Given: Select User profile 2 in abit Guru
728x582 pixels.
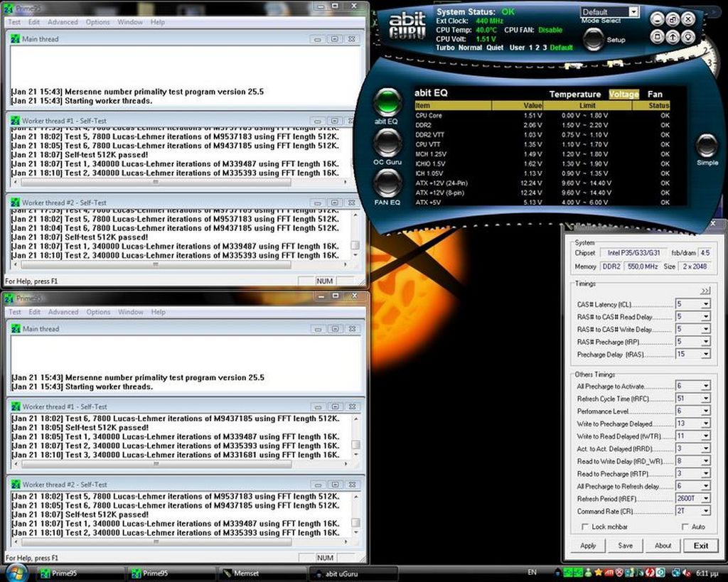Looking at the screenshot, I should [537, 48].
